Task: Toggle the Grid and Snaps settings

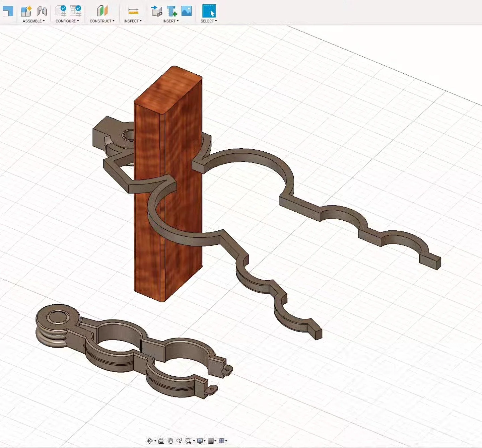Action: (x=211, y=441)
